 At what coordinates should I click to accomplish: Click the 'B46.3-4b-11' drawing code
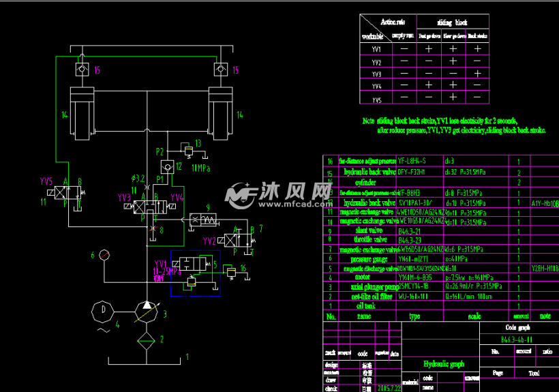point(516,340)
